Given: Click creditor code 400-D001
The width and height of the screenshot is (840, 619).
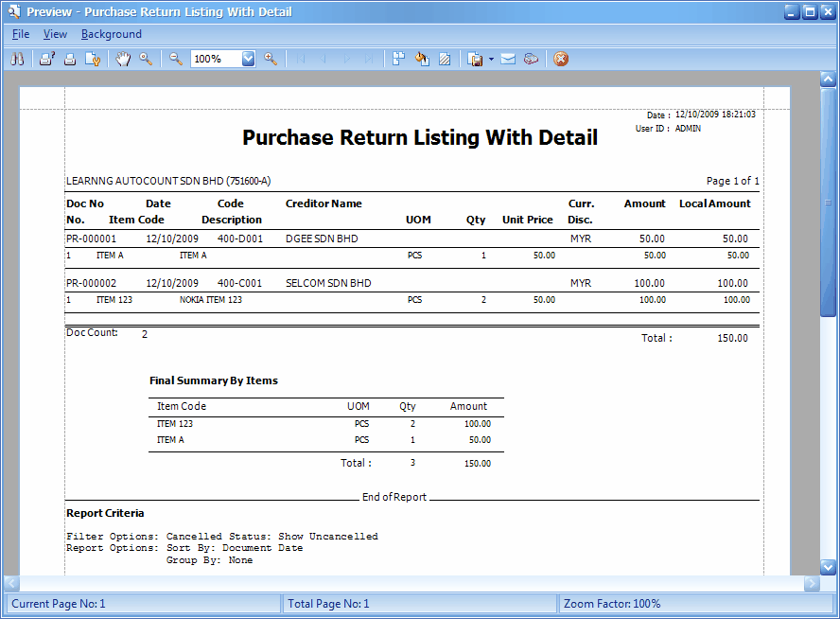Looking at the screenshot, I should point(240,239).
